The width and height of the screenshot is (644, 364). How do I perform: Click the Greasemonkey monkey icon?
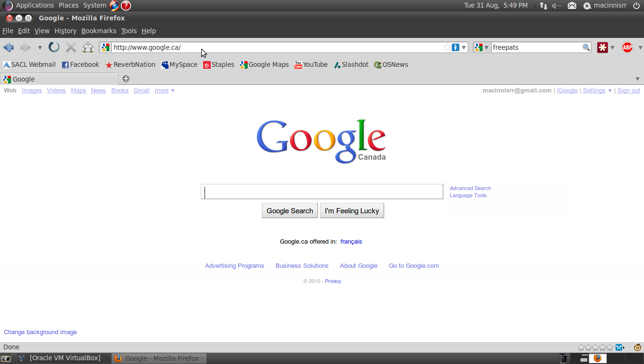(637, 347)
